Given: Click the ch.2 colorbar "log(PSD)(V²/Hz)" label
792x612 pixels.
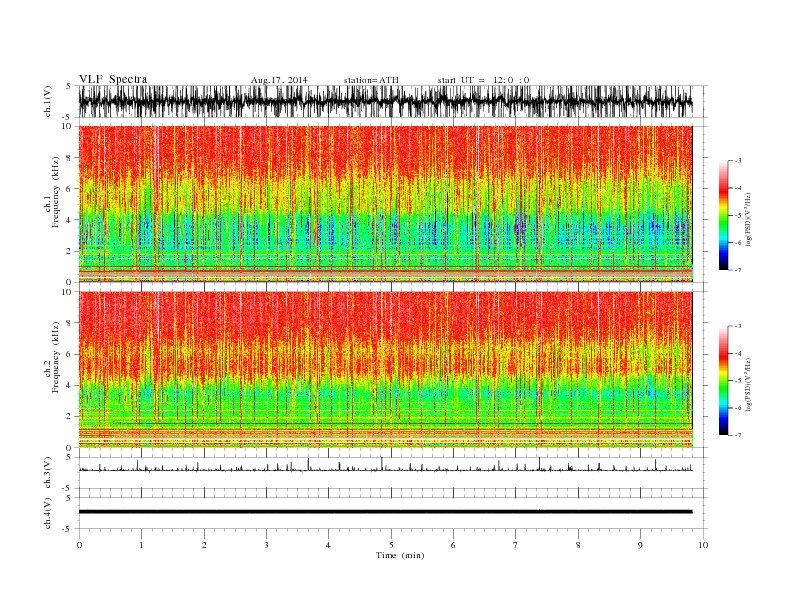Looking at the screenshot, I should (x=749, y=384).
